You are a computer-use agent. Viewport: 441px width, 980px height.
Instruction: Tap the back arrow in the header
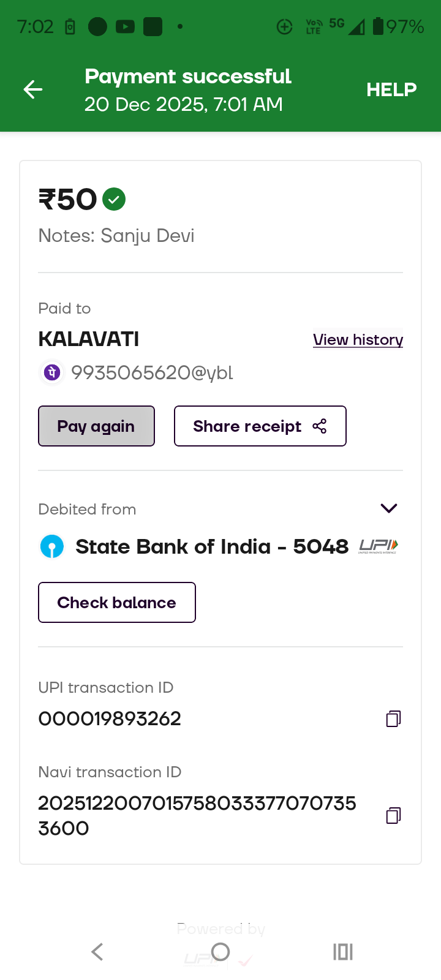33,89
